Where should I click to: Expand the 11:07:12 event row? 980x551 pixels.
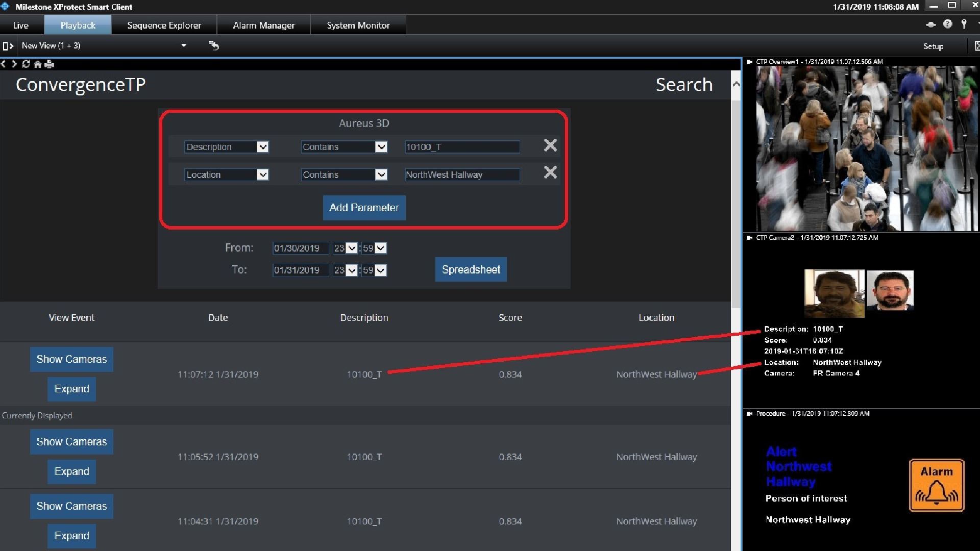(71, 389)
